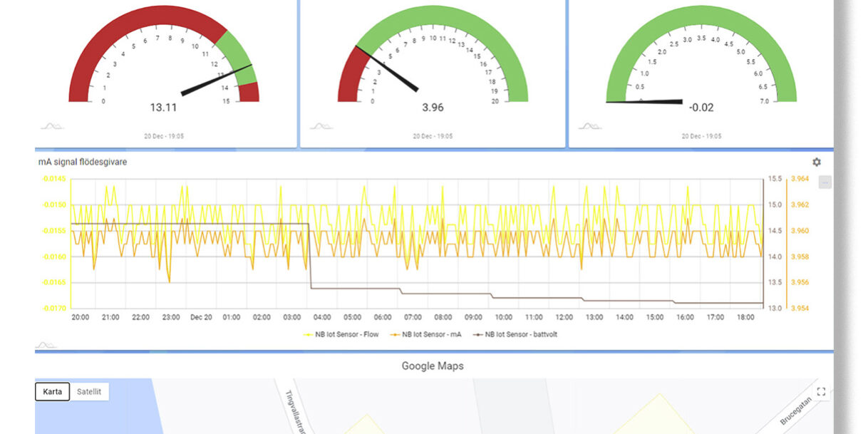Click the Dec 20 marker on time axis
This screenshot has width=868, height=434.
[x=202, y=317]
